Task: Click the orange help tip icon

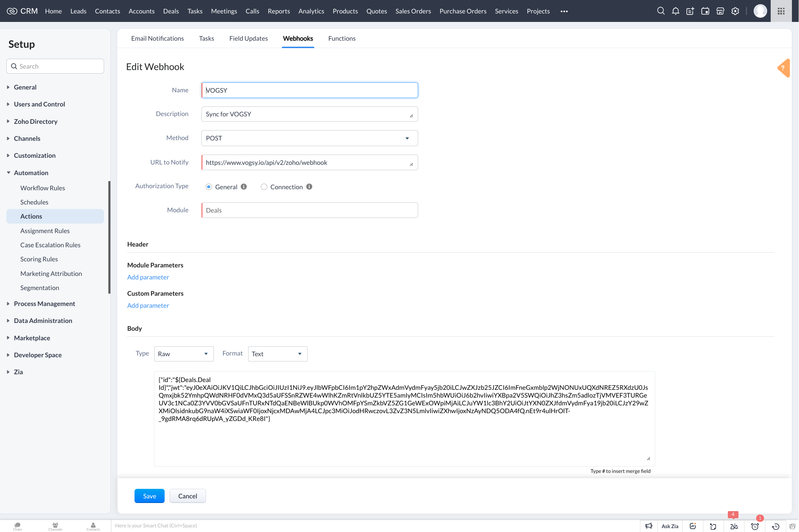Action: click(783, 68)
